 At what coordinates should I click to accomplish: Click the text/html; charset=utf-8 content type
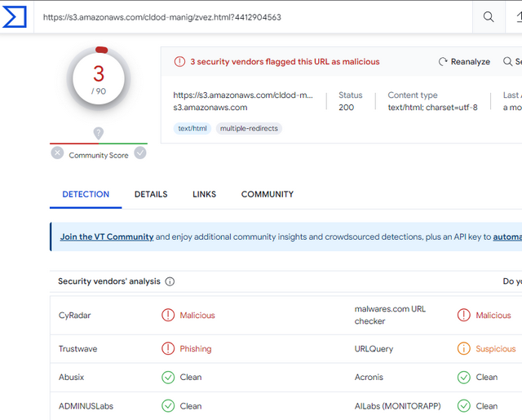coord(432,108)
